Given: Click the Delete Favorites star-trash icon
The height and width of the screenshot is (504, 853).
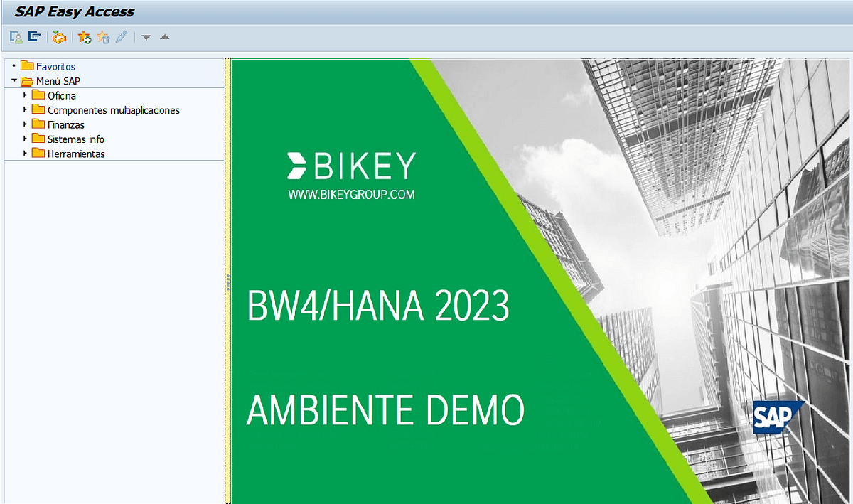Looking at the screenshot, I should [x=103, y=37].
